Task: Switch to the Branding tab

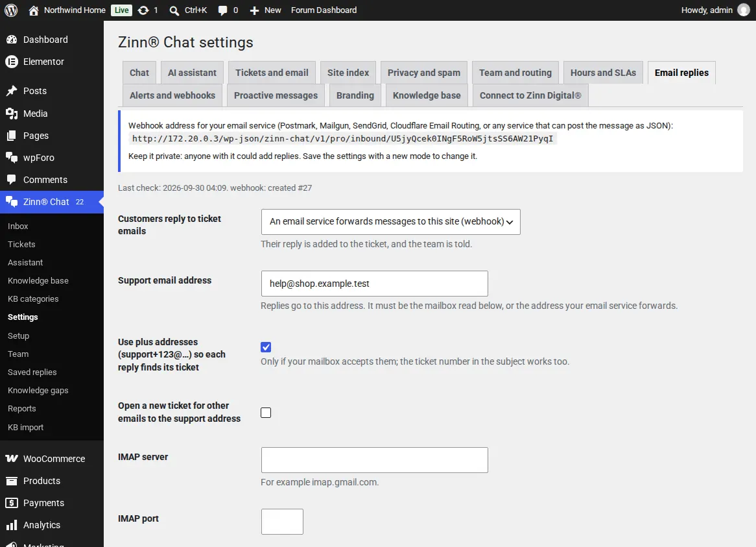Action: 355,95
